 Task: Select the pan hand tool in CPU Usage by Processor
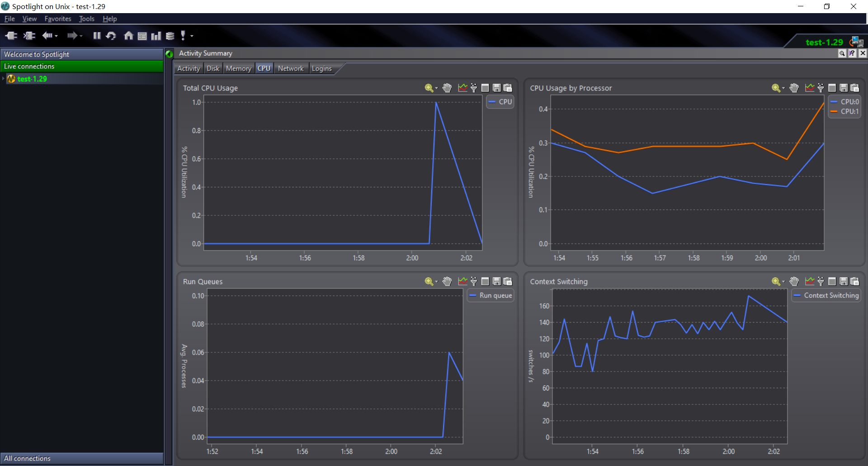[x=794, y=88]
